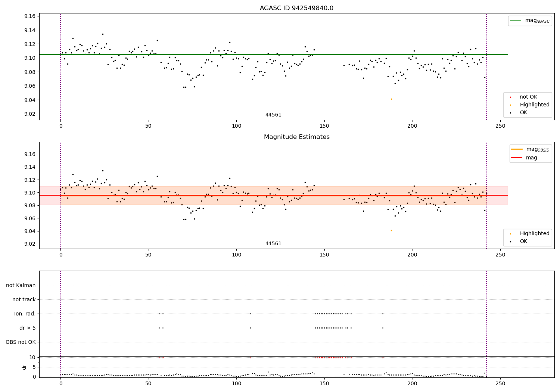Click the 9.16 tick in Magnitude Estimates plot
Screen dimensions: 560x392
coord(30,155)
